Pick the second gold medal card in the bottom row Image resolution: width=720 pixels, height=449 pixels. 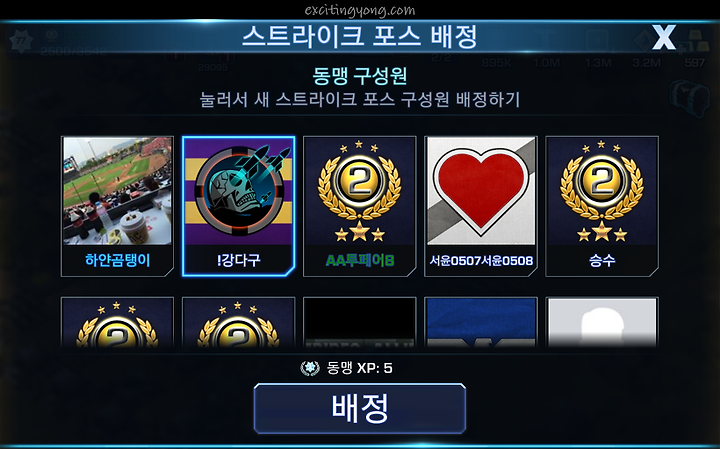click(238, 322)
